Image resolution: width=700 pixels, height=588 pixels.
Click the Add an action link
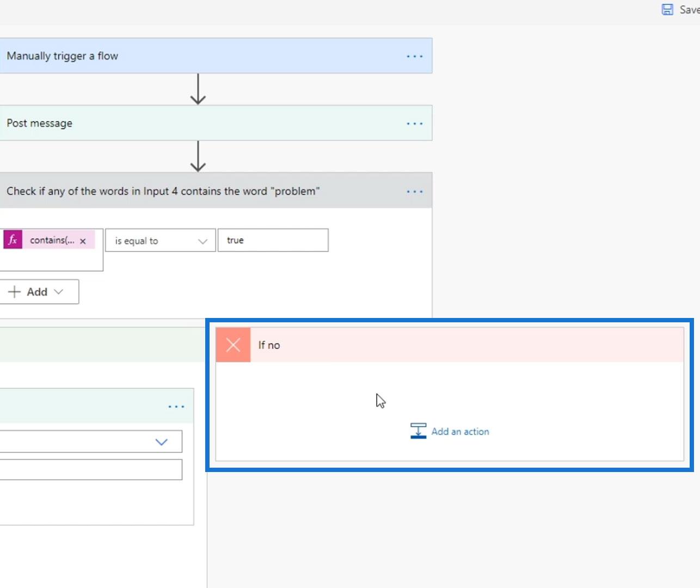pyautogui.click(x=460, y=432)
